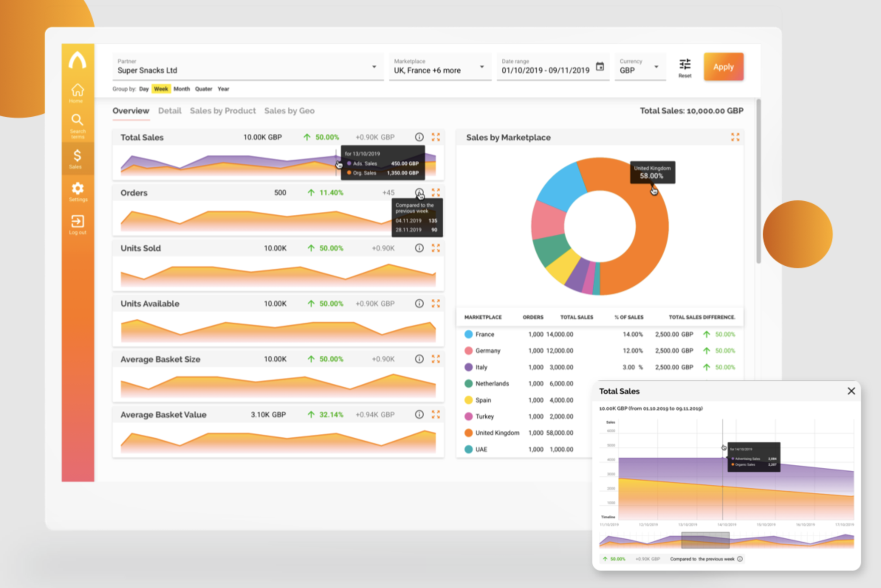
Task: Show info for Average Basket Value
Action: (x=419, y=415)
